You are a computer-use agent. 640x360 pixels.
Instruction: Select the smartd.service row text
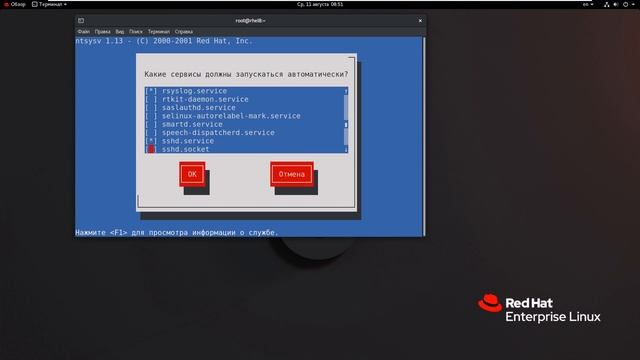click(x=192, y=124)
